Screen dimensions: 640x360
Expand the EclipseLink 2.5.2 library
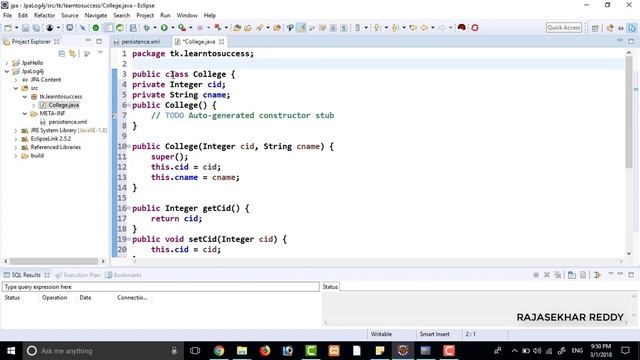pyautogui.click(x=16, y=139)
